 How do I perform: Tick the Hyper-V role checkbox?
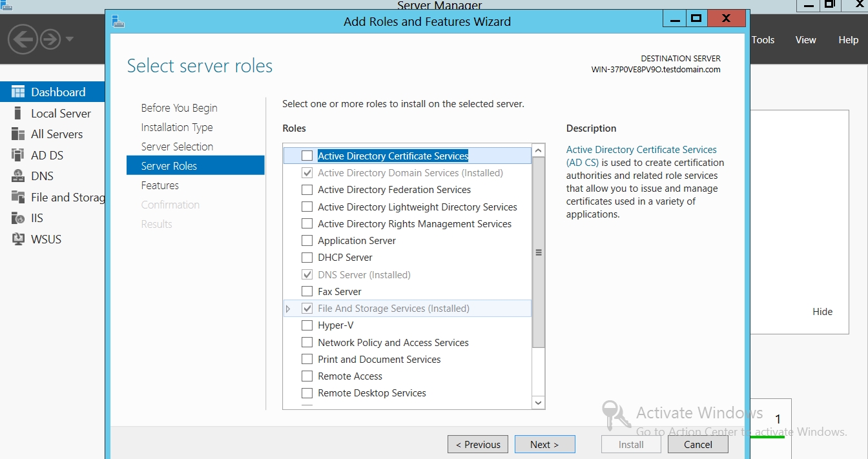click(x=307, y=325)
